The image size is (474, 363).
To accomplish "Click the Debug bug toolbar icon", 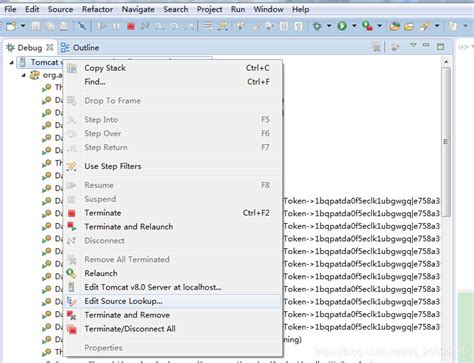I will [317, 26].
